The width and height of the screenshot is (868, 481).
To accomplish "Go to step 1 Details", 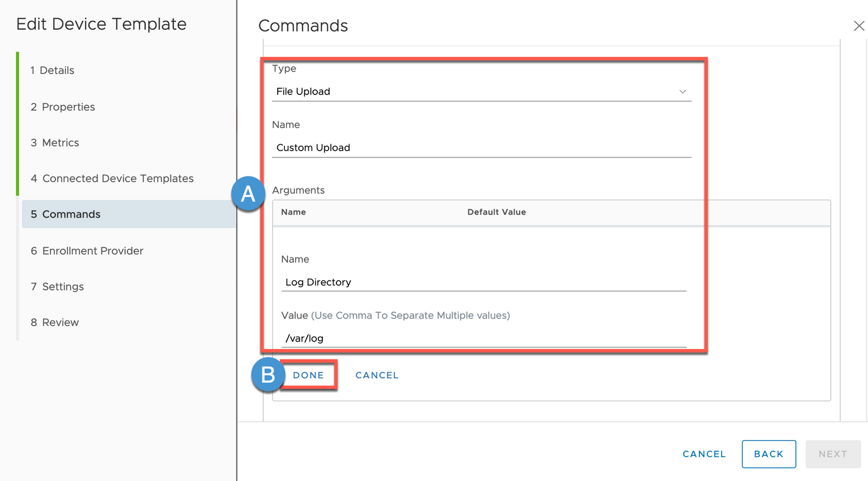I will 52,70.
